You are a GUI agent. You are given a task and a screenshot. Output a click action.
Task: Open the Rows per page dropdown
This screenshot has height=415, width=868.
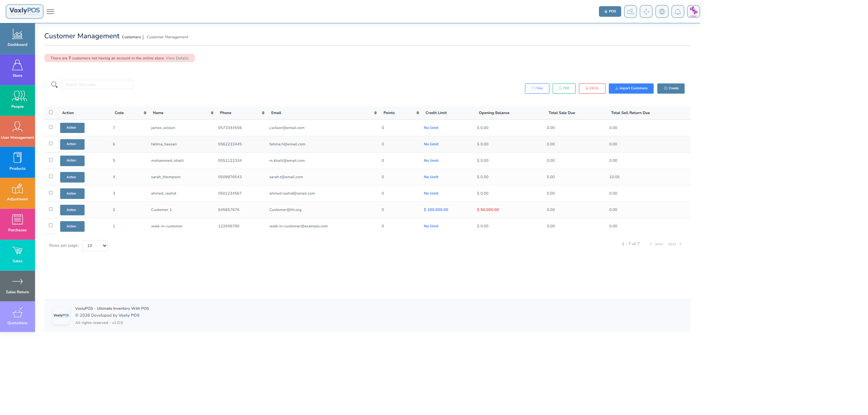point(95,245)
